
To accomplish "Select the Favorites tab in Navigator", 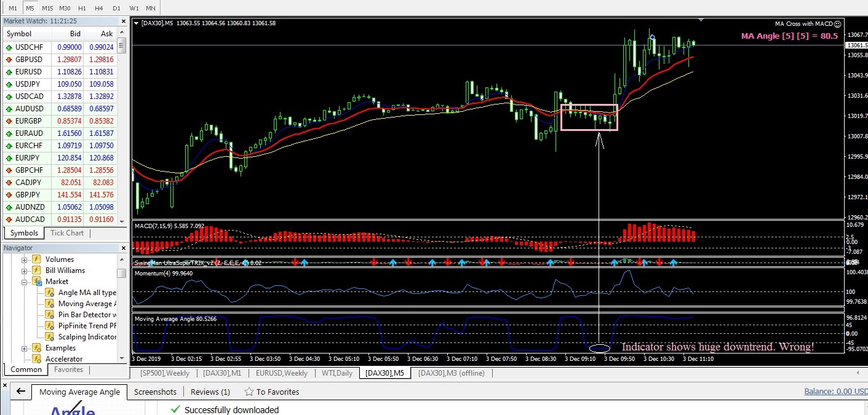I will [68, 370].
